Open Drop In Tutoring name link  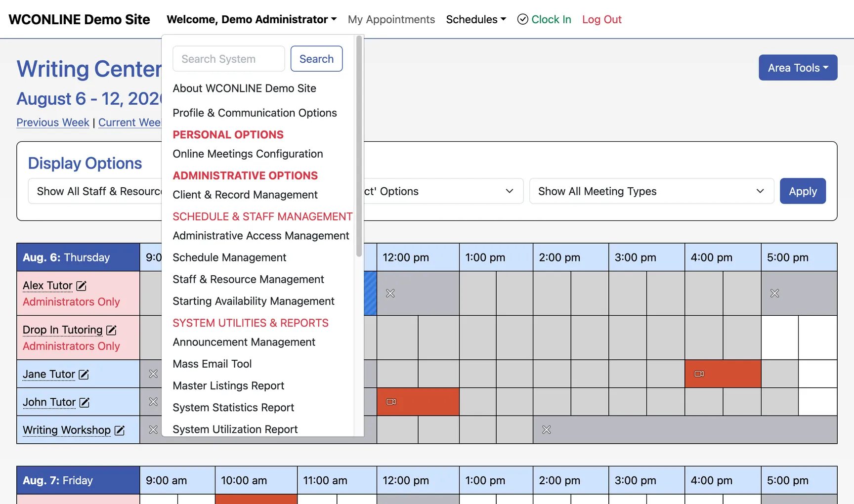[62, 330]
